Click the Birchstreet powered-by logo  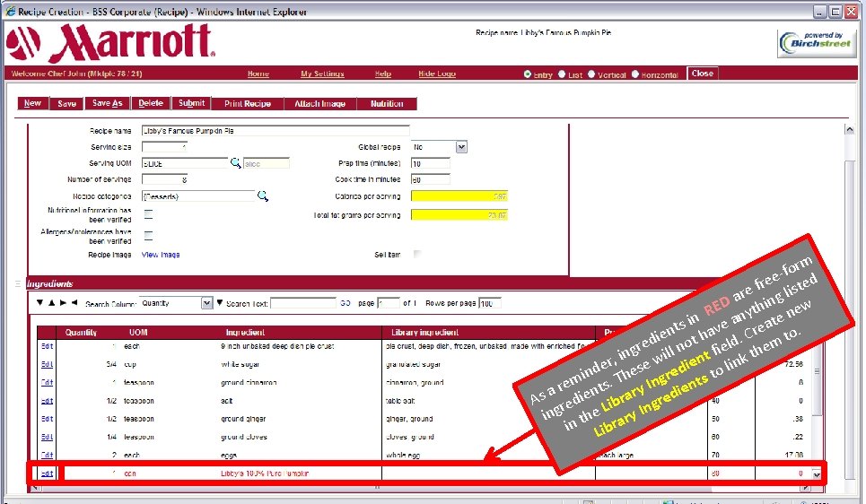coord(817,42)
